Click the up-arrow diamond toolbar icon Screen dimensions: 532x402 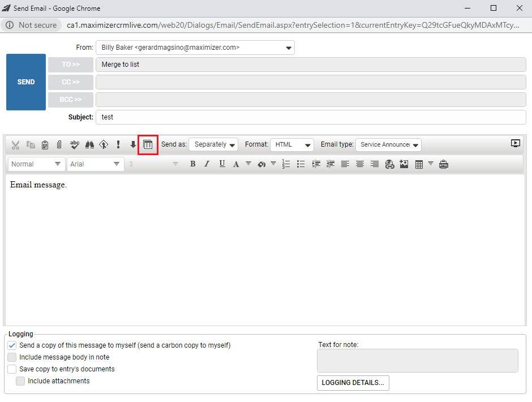pos(104,144)
